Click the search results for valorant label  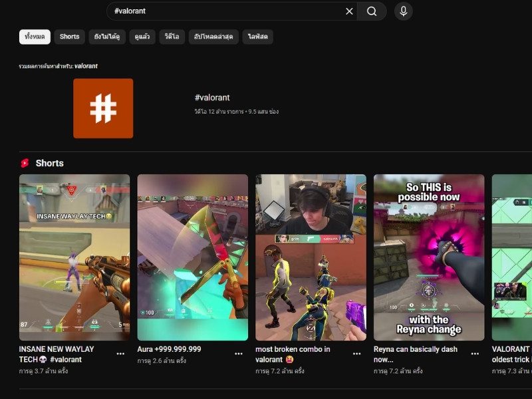(x=59, y=66)
